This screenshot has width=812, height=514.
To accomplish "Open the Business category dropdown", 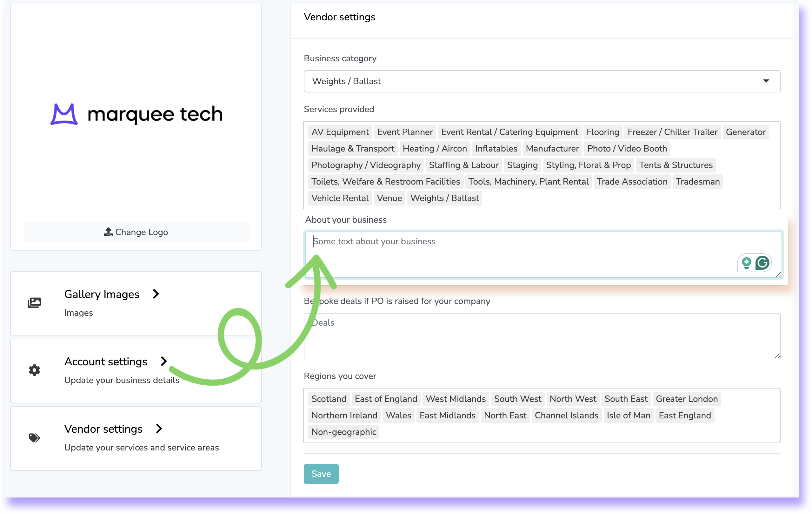I will tap(542, 81).
